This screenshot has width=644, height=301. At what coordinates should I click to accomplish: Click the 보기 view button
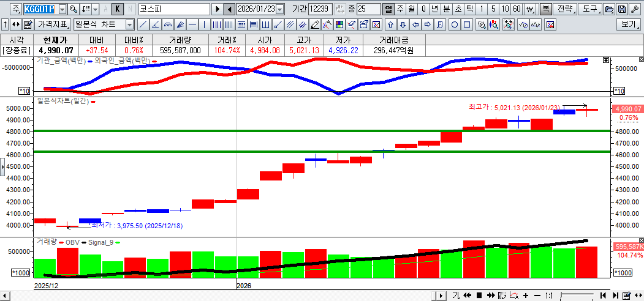point(628,24)
